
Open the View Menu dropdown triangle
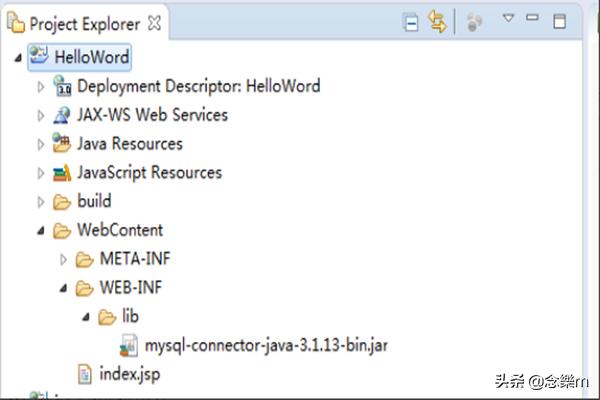(508, 19)
